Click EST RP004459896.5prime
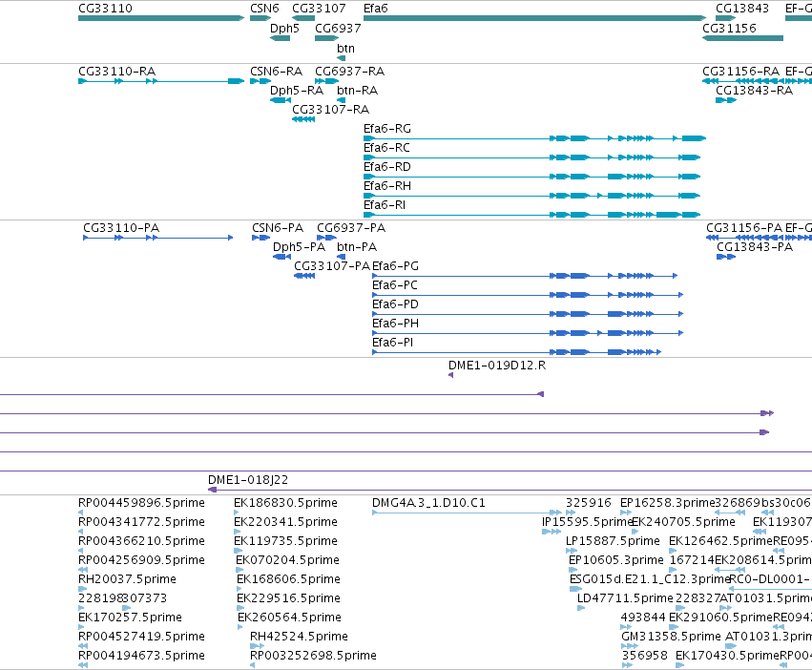This screenshot has height=670, width=812. click(80, 513)
